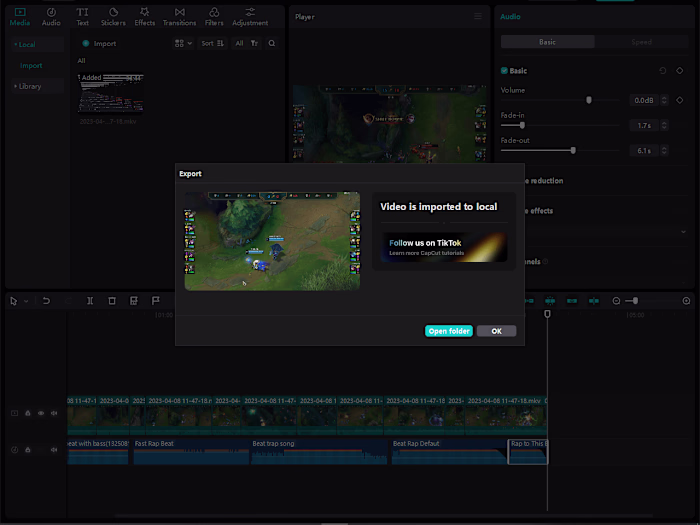The image size is (700, 525).
Task: Toggle the Volume keyframe diamond
Action: point(680,100)
